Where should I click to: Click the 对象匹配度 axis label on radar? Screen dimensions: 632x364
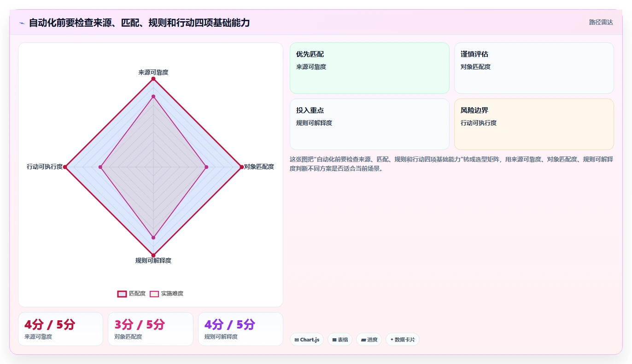pyautogui.click(x=259, y=167)
